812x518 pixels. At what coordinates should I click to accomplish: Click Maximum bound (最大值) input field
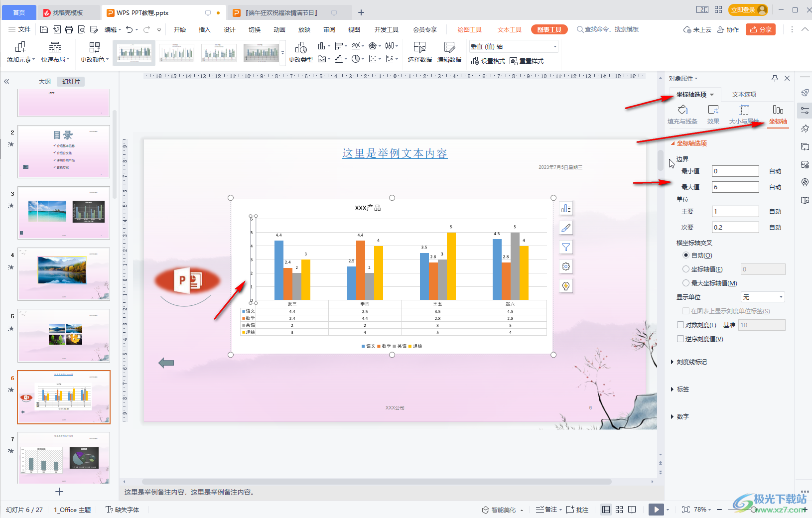[x=735, y=187]
